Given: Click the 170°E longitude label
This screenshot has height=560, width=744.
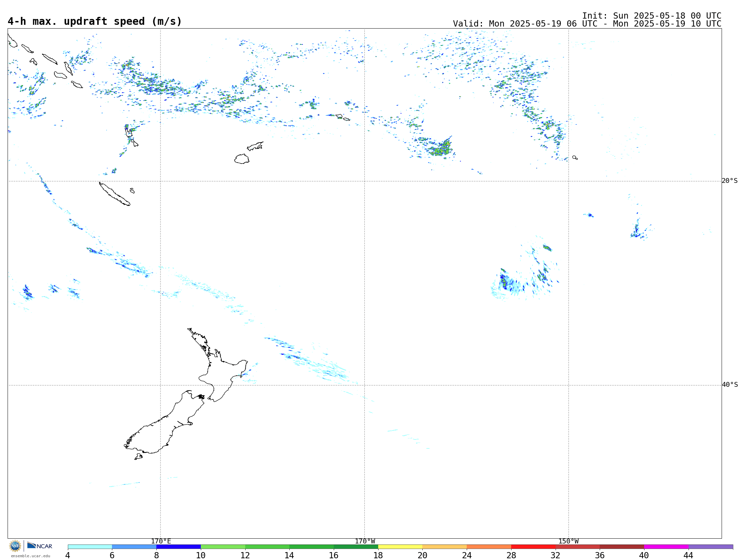Looking at the screenshot, I should [x=161, y=541].
